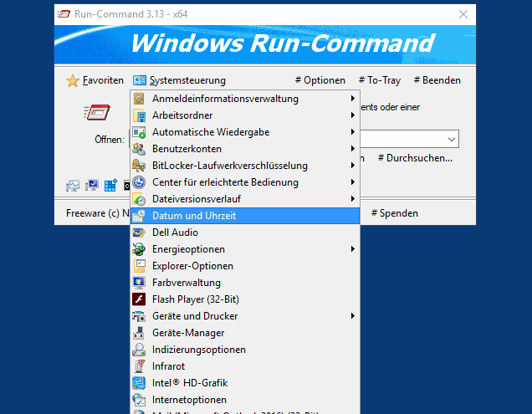Expand the Center für erleichterte Bedienung arrow
Screen dimensions: 532x414
click(x=353, y=181)
